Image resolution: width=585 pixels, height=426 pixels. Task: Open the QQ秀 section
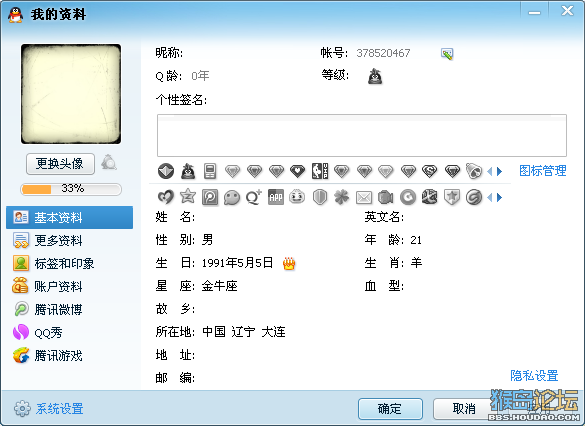69,333
